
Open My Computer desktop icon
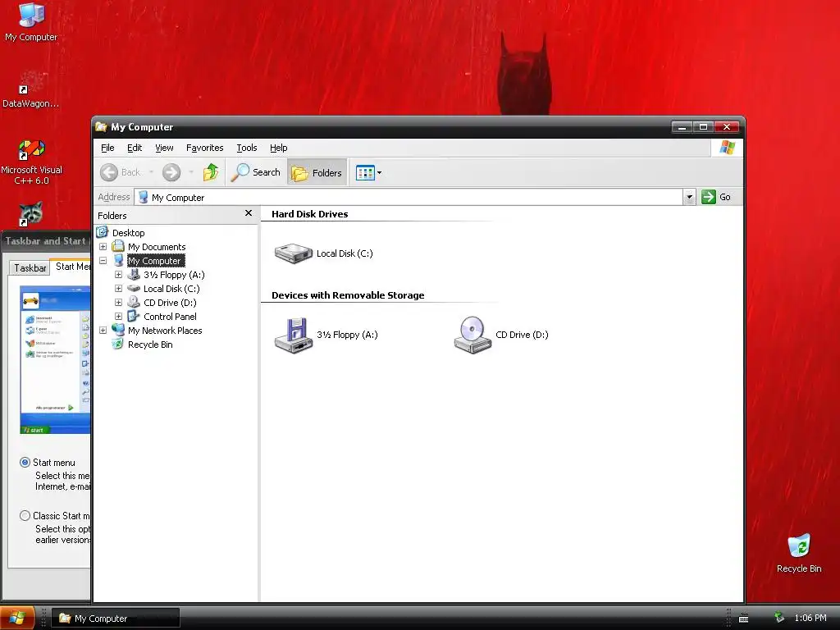31,21
